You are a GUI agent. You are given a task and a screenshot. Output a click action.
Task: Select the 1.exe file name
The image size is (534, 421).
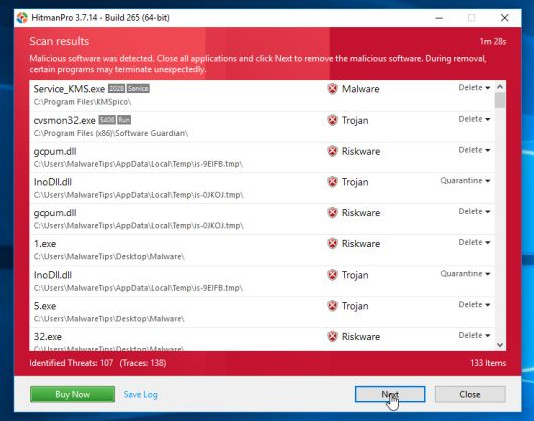pyautogui.click(x=45, y=244)
